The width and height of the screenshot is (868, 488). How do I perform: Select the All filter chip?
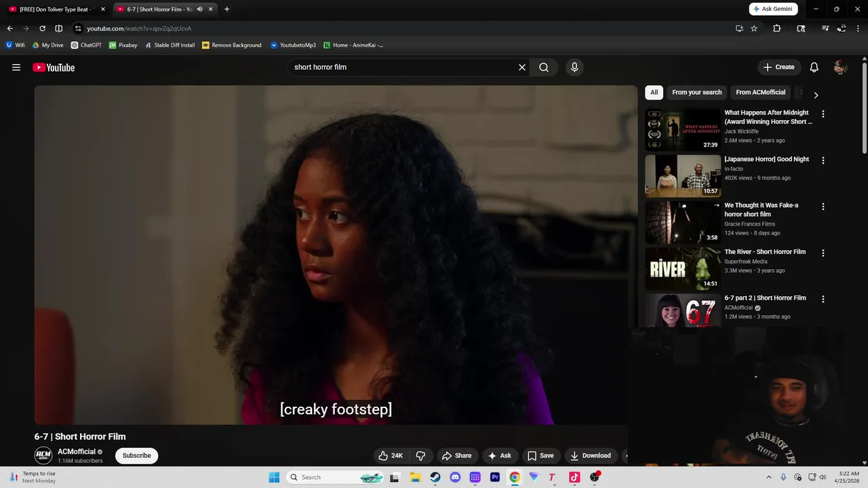tap(654, 92)
